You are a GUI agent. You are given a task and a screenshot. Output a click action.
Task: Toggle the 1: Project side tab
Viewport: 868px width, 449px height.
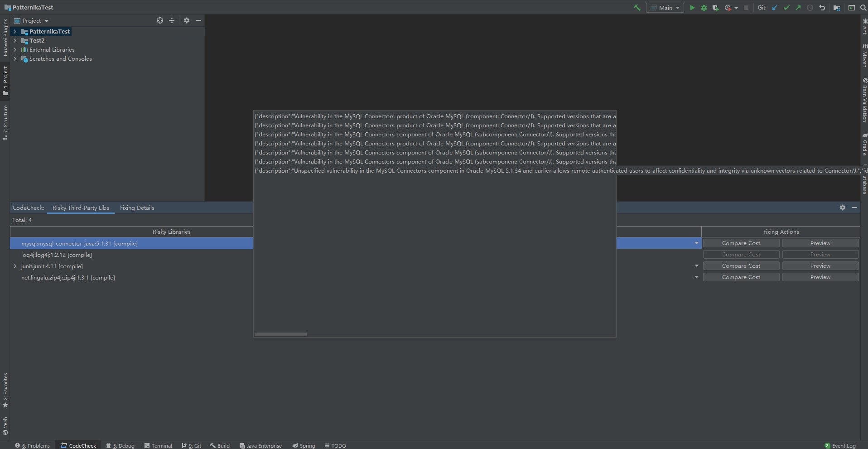point(5,81)
